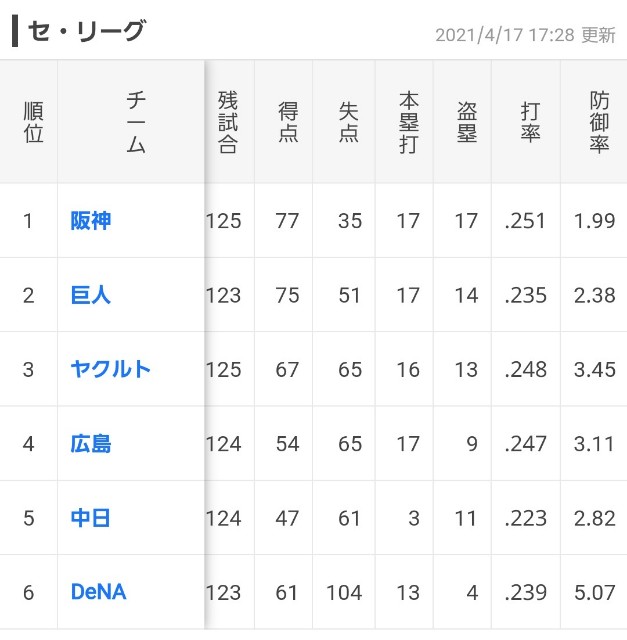627x640 pixels.
Task: Select DeNA's 104 runs allowed cell
Action: coord(344,592)
